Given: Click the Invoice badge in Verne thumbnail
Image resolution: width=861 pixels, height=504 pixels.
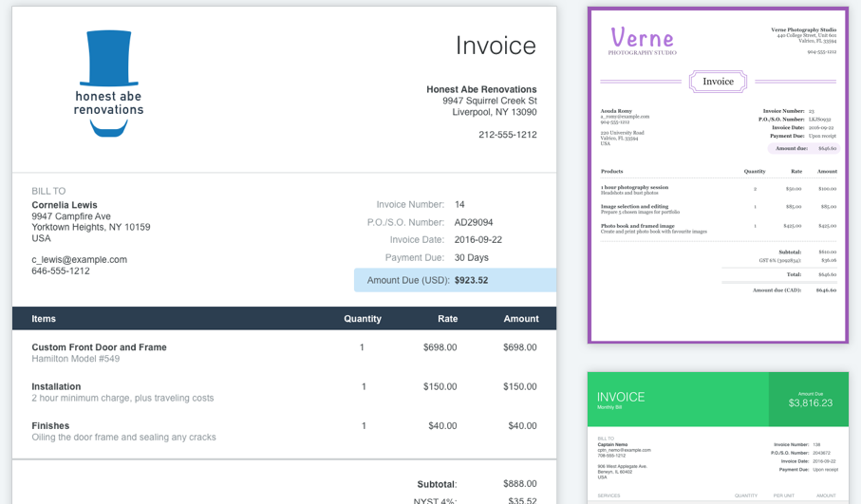Looking at the screenshot, I should (x=719, y=82).
